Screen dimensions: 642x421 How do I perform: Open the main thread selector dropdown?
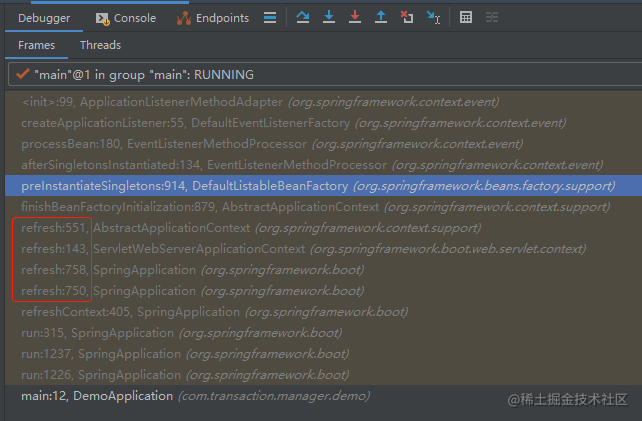tap(325, 75)
